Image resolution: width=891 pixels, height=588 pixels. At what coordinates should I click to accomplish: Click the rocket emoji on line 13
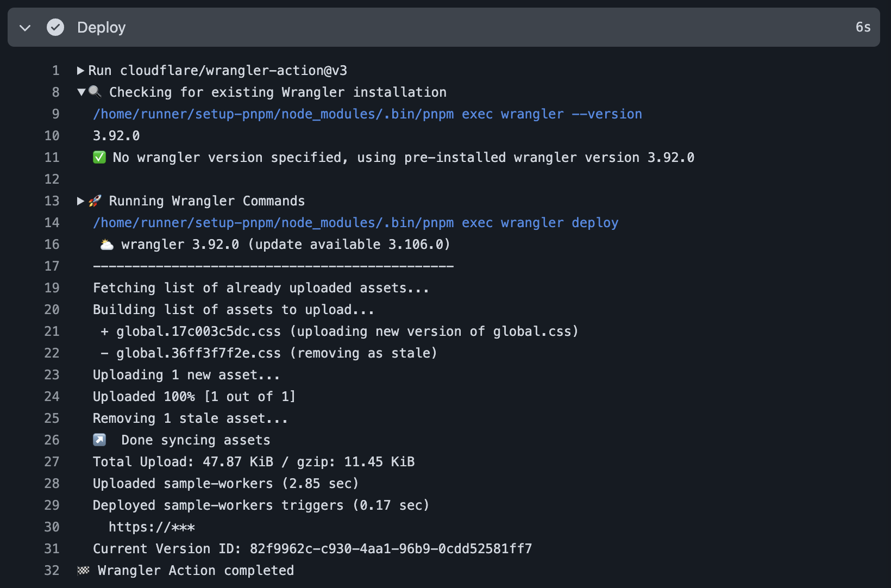click(x=95, y=201)
